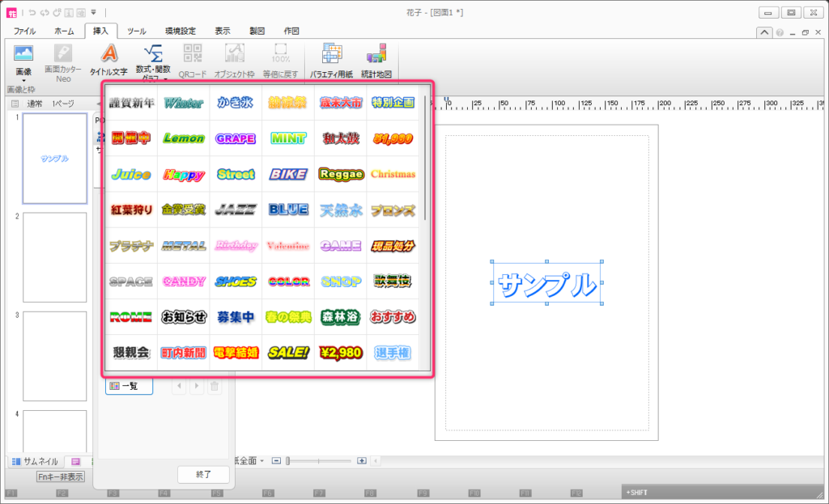
Task: Select the SALE! title style
Action: (x=288, y=353)
